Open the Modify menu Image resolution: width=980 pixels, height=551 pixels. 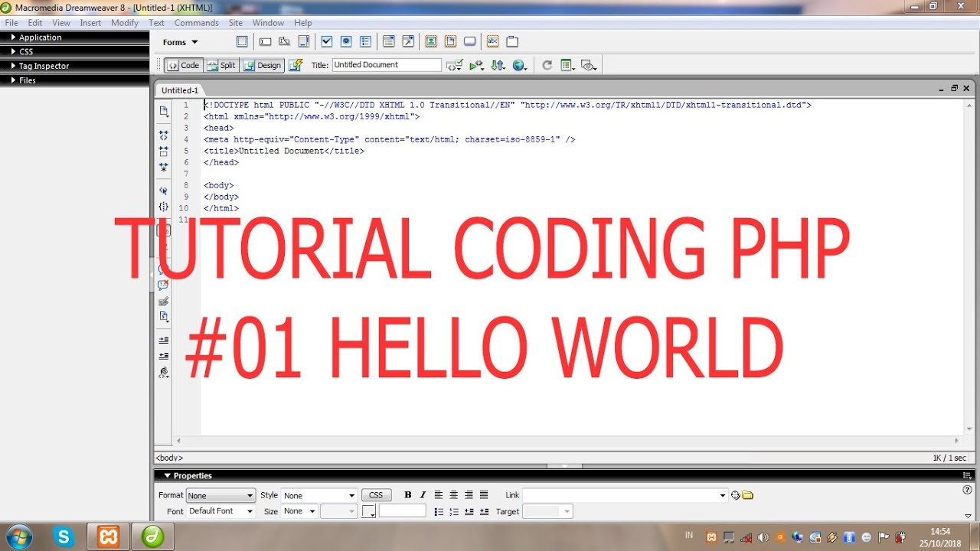[x=125, y=23]
